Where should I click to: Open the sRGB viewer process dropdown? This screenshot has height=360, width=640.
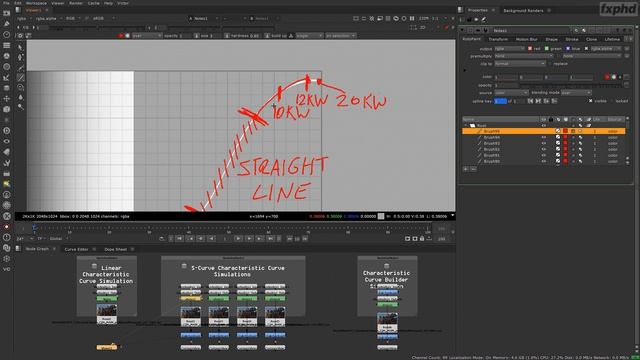point(104,18)
